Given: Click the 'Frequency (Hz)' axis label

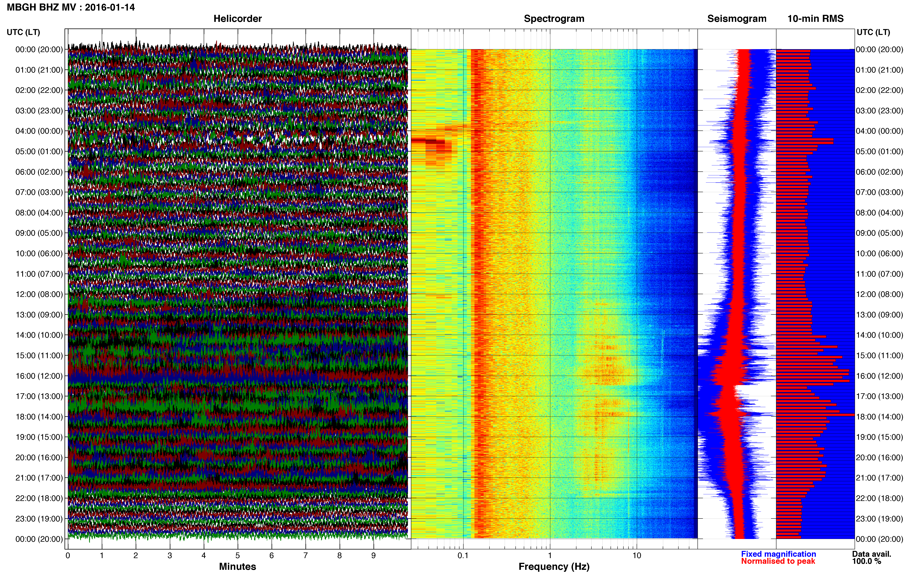Looking at the screenshot, I should tap(554, 566).
